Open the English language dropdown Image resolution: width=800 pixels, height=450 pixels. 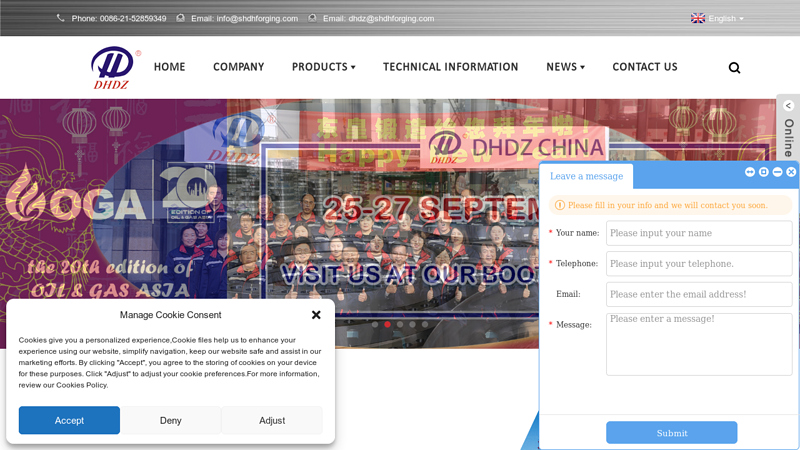click(x=726, y=18)
